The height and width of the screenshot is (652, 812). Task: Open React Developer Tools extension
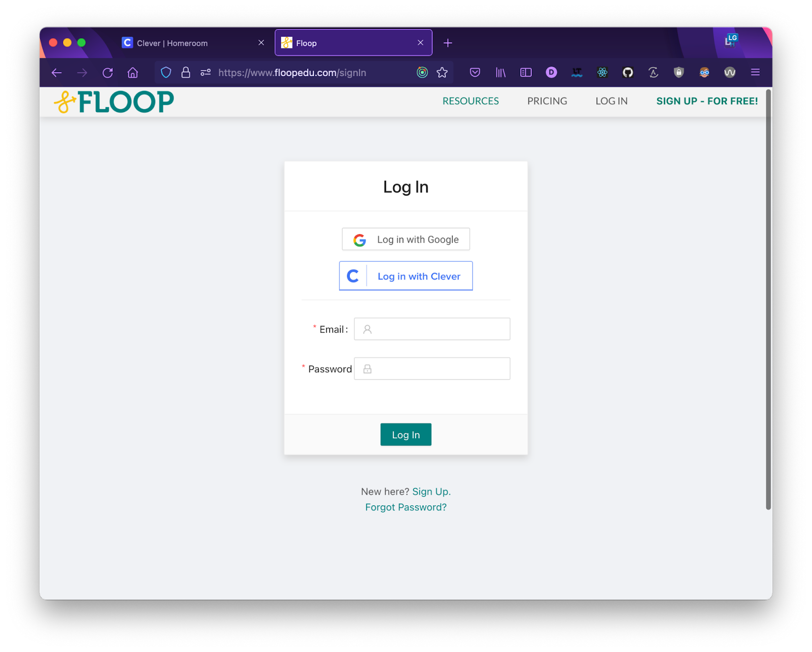pyautogui.click(x=602, y=73)
